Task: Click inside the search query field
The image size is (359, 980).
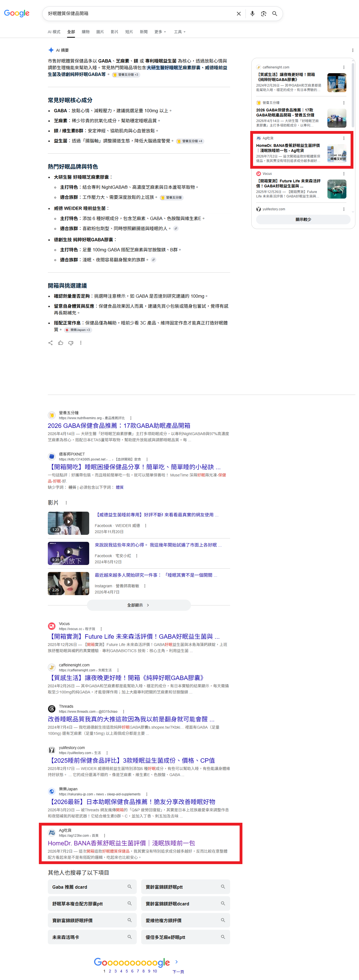Action: (139, 14)
